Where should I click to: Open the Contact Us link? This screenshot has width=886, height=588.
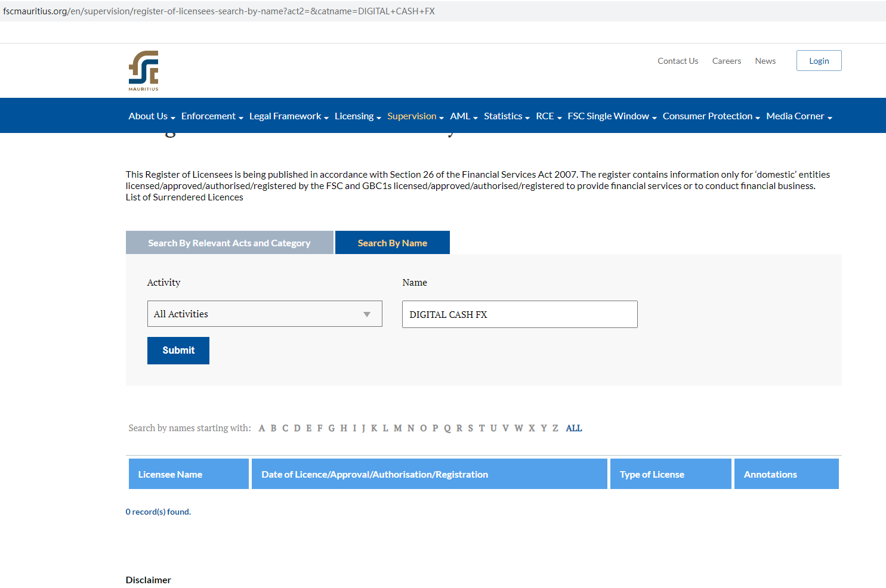[x=678, y=61]
